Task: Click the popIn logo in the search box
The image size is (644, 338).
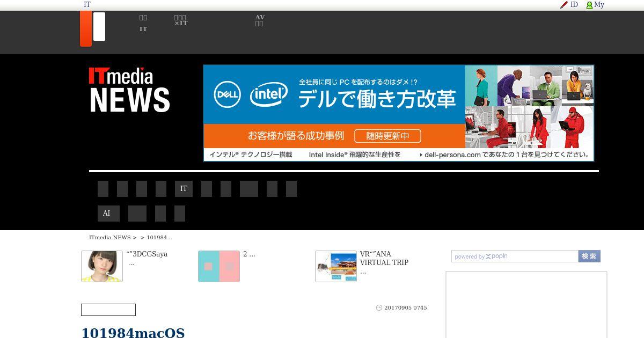Action: click(496, 256)
